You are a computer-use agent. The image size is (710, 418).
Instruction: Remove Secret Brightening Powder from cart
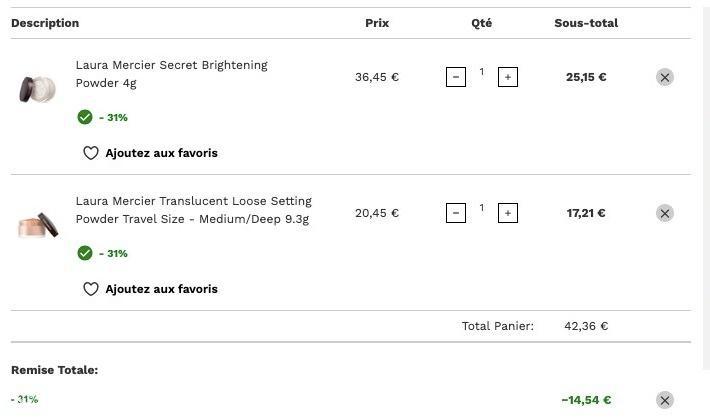(x=665, y=77)
